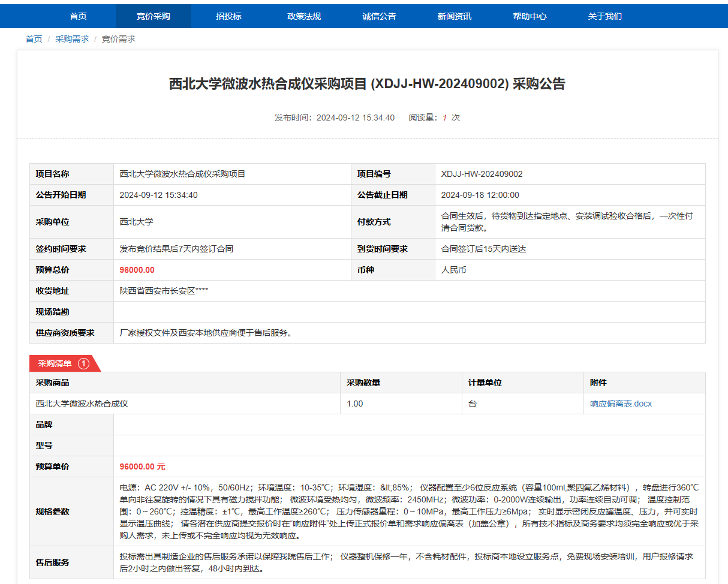Image resolution: width=728 pixels, height=584 pixels.
Task: Open the 政策法规 menu item
Action: point(304,16)
